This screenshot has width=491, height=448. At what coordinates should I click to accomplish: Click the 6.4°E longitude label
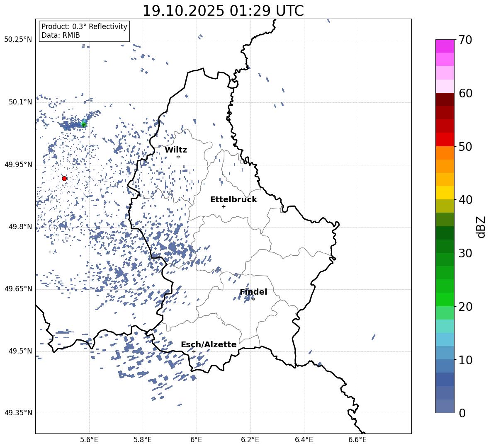tap(304, 440)
